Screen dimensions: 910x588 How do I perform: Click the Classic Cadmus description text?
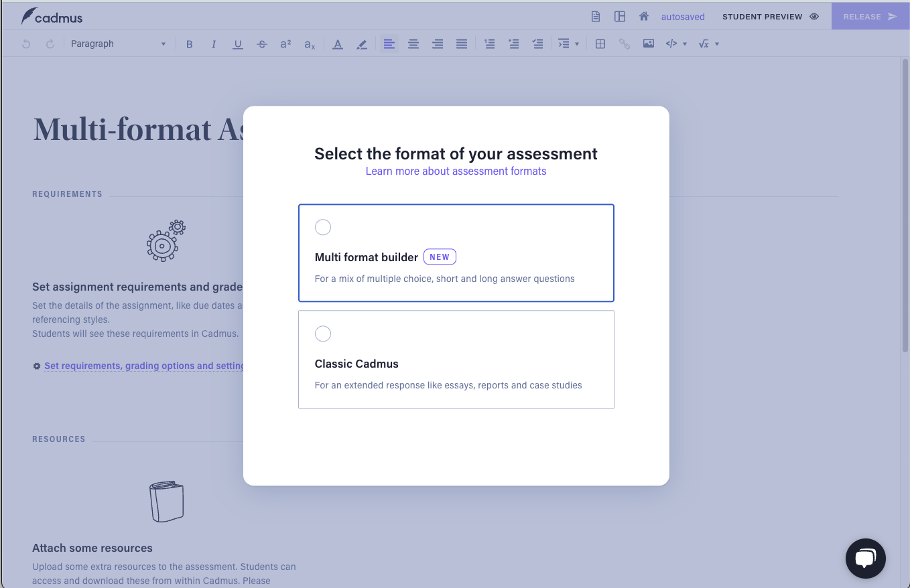[x=448, y=385]
